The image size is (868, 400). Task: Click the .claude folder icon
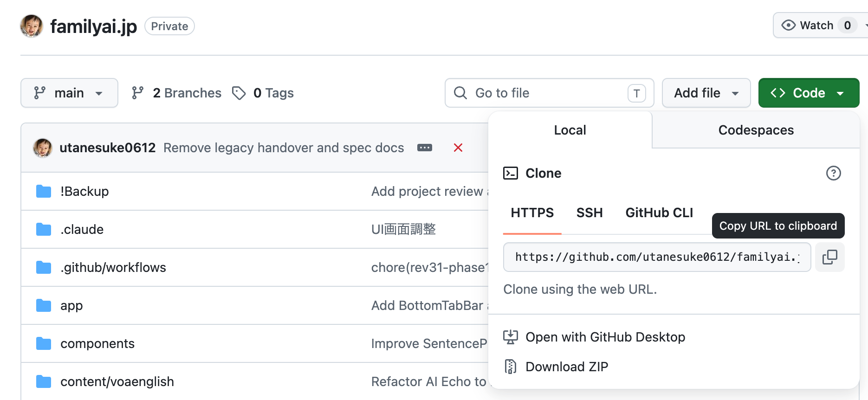(x=44, y=229)
